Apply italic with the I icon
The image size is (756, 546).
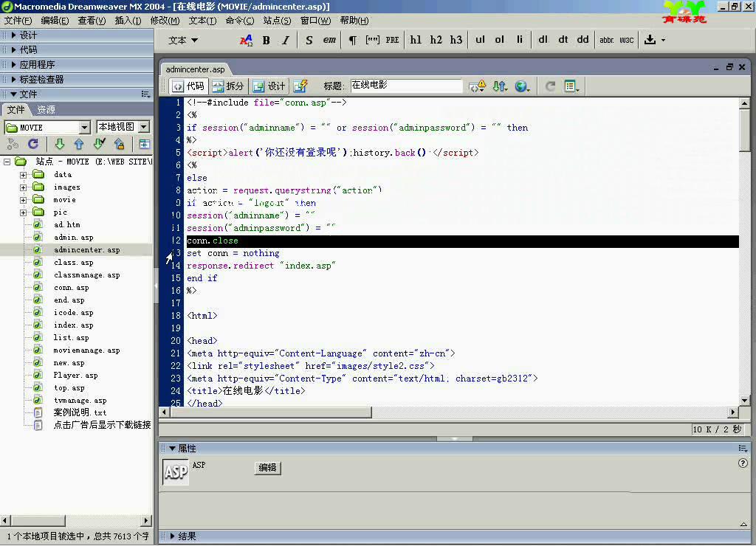tap(286, 41)
